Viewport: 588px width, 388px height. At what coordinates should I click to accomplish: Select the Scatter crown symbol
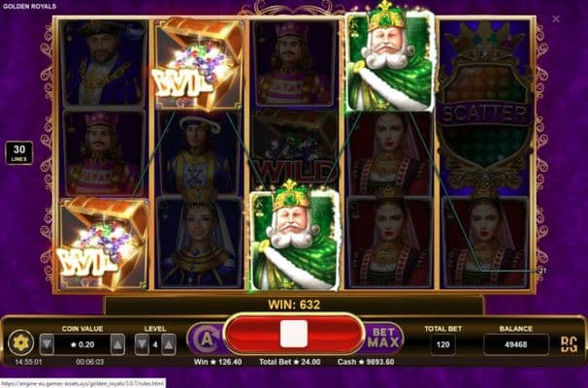pos(485,106)
